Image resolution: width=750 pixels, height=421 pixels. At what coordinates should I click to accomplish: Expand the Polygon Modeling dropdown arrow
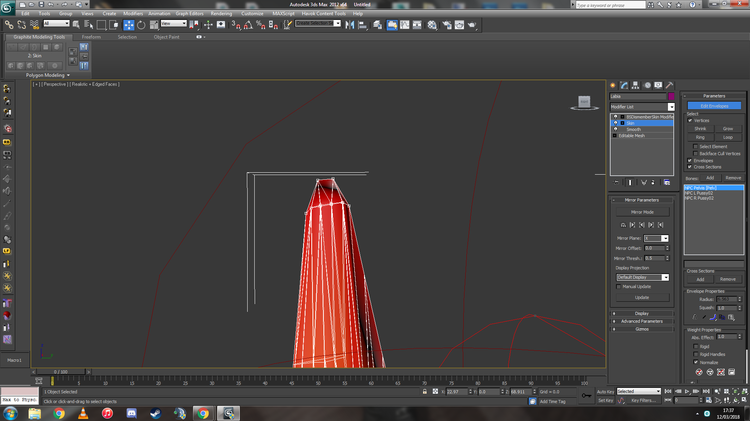(x=68, y=75)
